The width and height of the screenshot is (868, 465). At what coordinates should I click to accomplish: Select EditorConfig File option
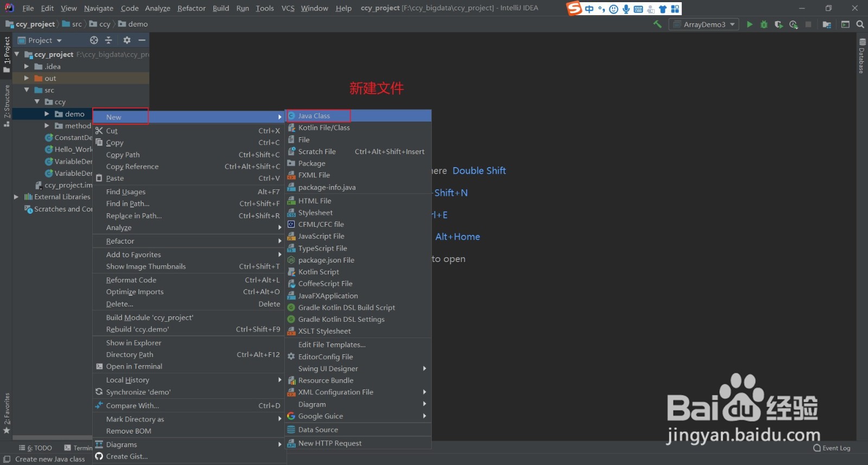click(x=358, y=356)
